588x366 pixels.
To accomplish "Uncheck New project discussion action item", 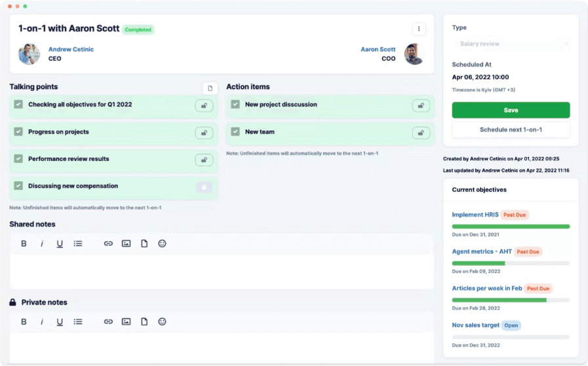I will tap(235, 105).
